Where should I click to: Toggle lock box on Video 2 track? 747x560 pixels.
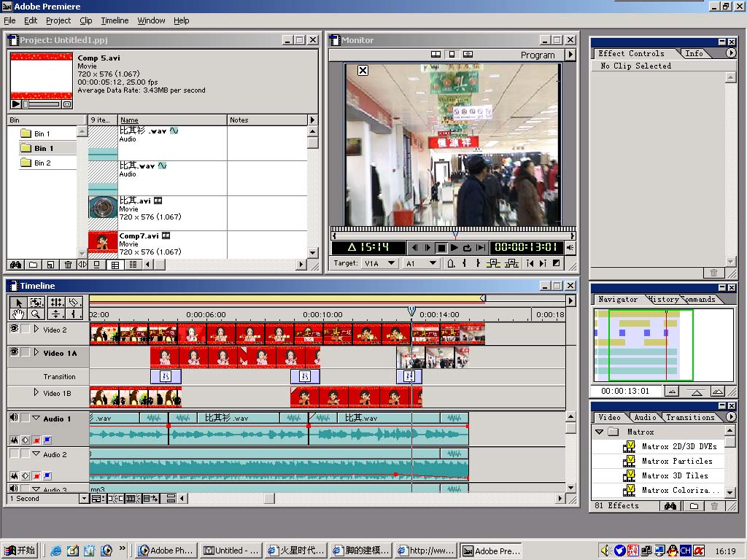point(25,329)
